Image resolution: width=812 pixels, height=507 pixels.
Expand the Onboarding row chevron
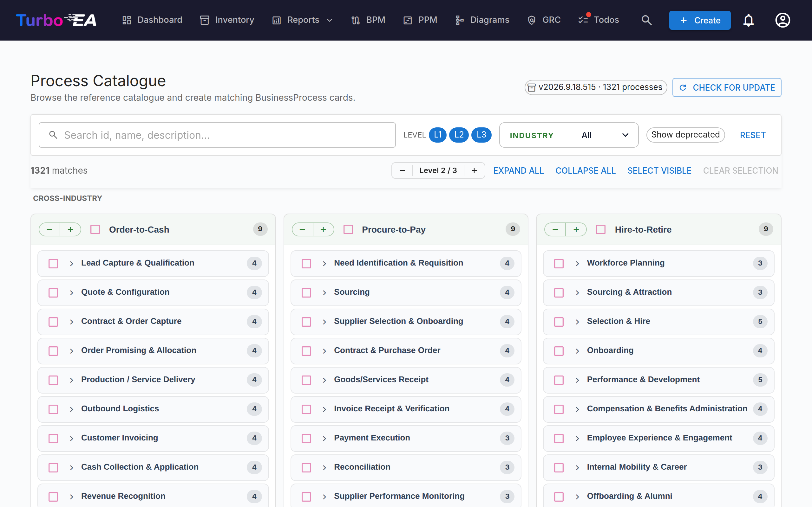577,351
